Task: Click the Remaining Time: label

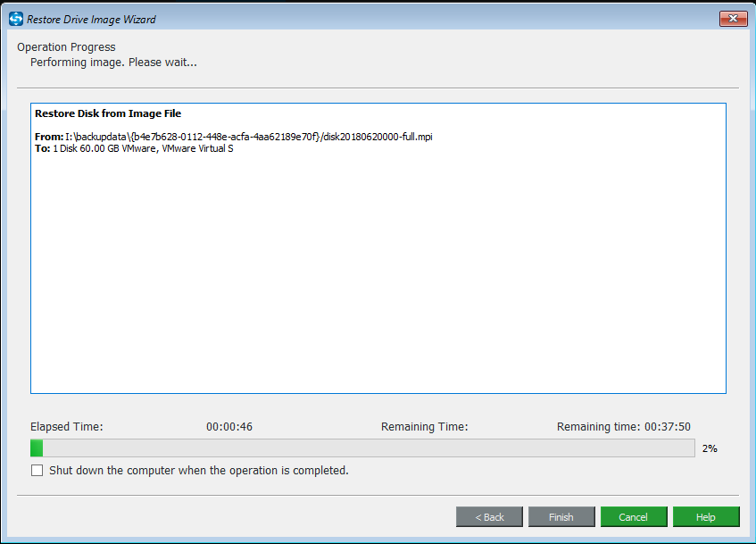Action: click(424, 427)
